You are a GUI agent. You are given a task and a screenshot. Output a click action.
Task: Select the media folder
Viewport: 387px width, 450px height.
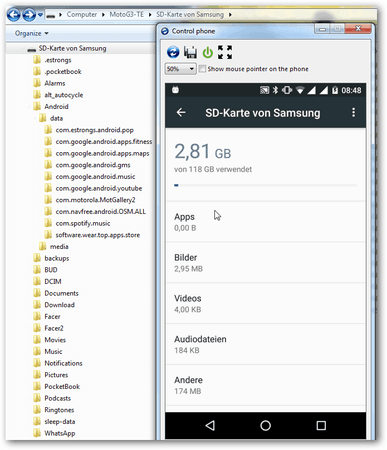59,247
